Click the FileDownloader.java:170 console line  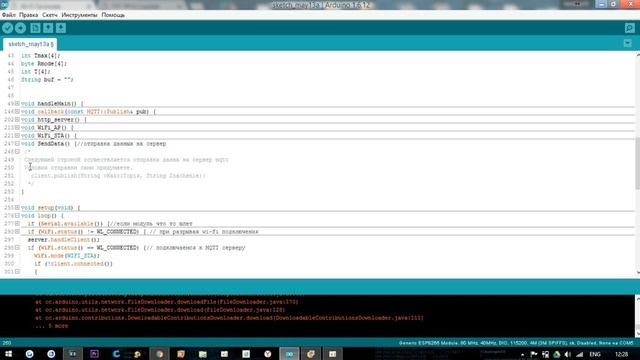point(167,302)
